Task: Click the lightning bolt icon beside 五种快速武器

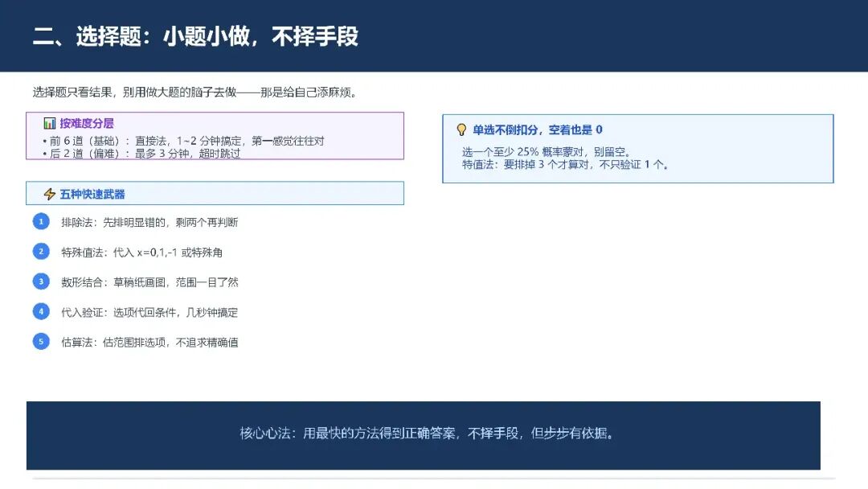Action: 50,194
